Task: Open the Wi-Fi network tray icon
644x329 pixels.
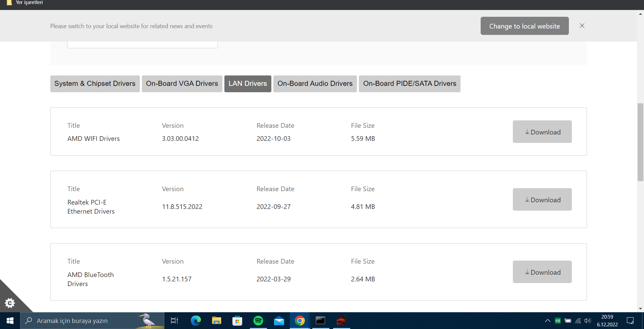Action: 578,321
